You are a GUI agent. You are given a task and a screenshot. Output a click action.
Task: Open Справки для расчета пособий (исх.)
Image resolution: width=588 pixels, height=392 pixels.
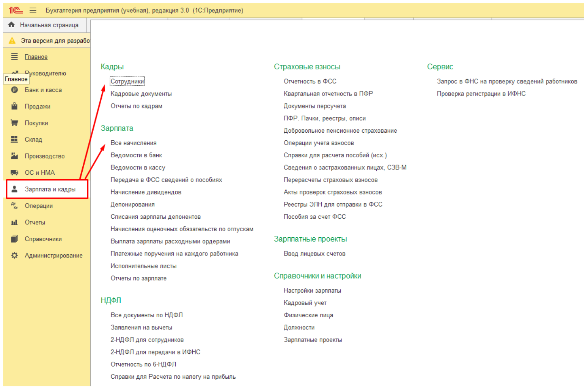[x=335, y=155]
